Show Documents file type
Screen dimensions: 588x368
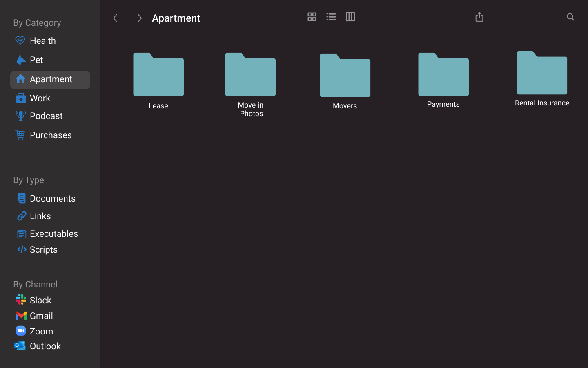[x=53, y=198]
